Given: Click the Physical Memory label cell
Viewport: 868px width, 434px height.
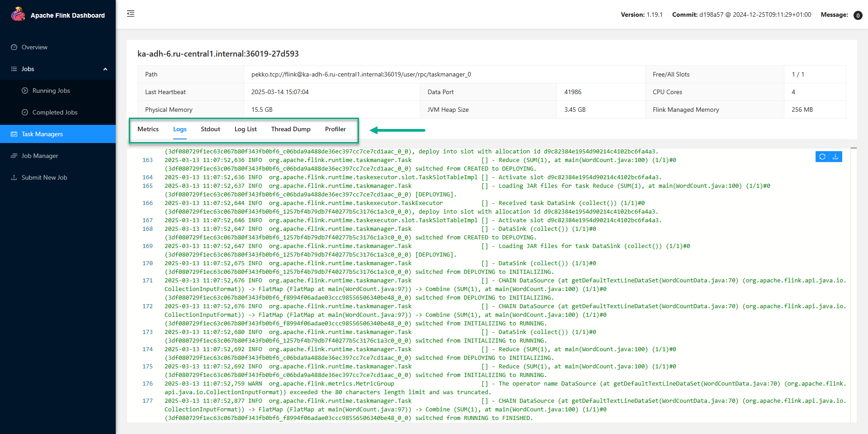Looking at the screenshot, I should click(191, 110).
